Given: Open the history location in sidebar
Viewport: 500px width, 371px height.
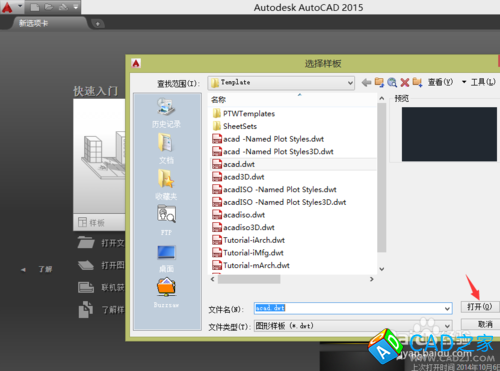Looking at the screenshot, I should (166, 113).
